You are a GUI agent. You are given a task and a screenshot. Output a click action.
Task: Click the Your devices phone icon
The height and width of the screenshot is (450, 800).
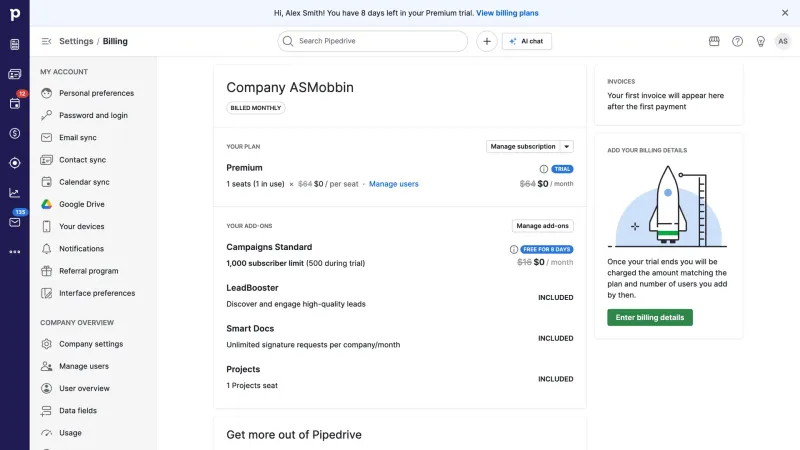[x=46, y=227]
